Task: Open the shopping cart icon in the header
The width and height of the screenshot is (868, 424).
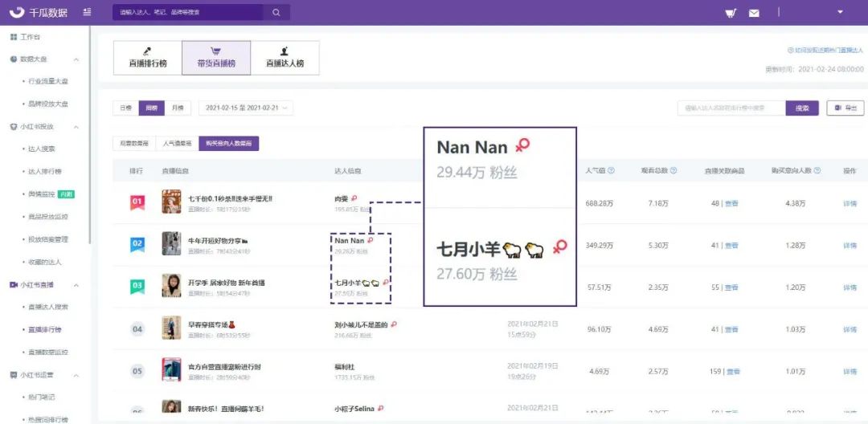Action: [731, 13]
